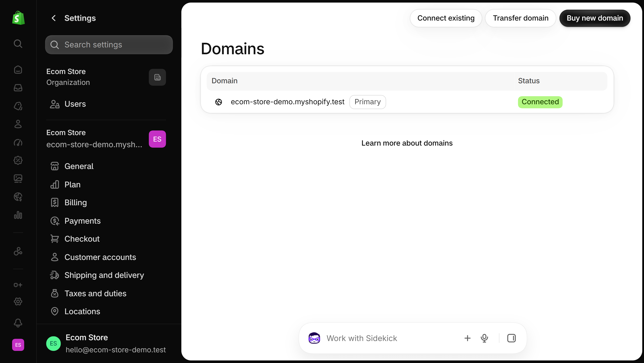The image size is (644, 363).
Task: Click the Search settings field
Action: [109, 45]
